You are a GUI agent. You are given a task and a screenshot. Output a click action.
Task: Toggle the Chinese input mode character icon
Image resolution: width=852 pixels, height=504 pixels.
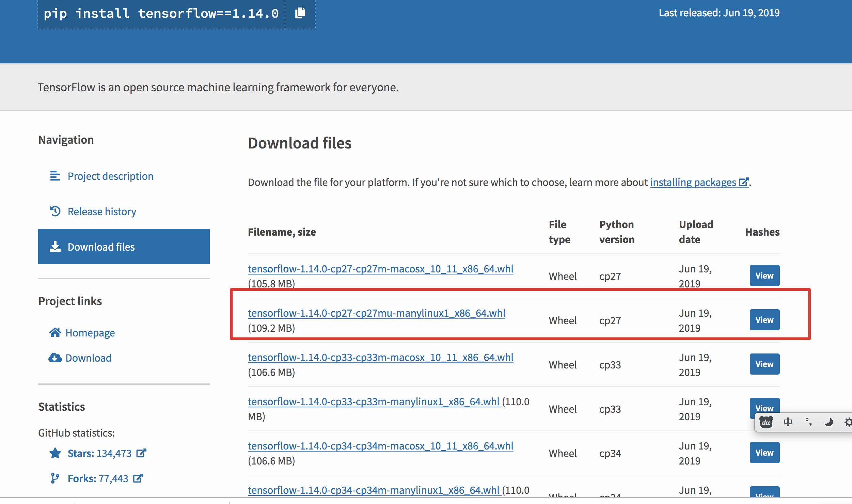click(788, 422)
